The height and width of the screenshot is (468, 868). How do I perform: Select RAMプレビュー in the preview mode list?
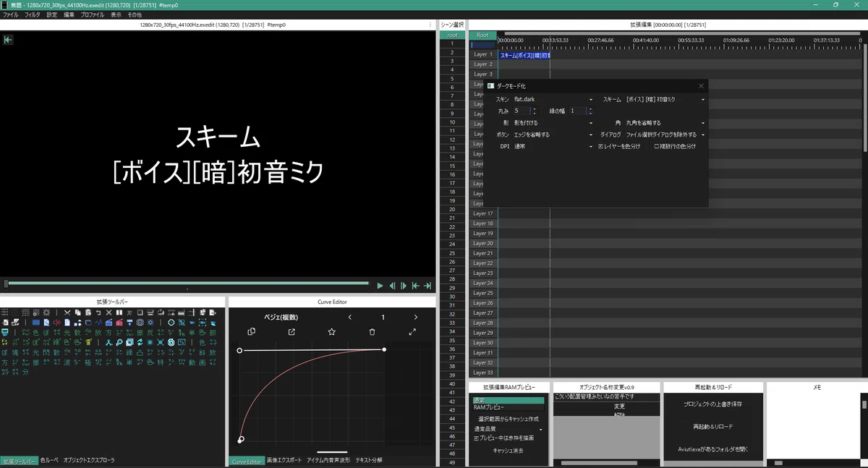click(508, 408)
